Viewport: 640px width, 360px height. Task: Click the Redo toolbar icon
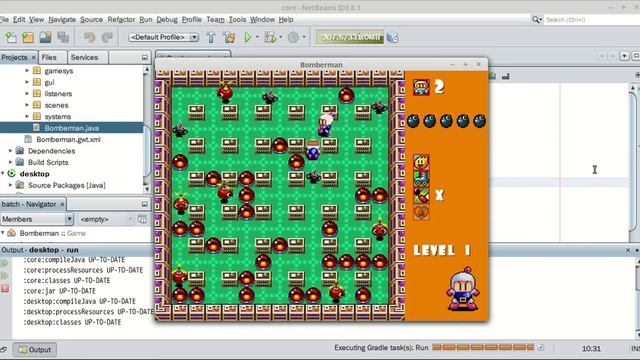107,38
